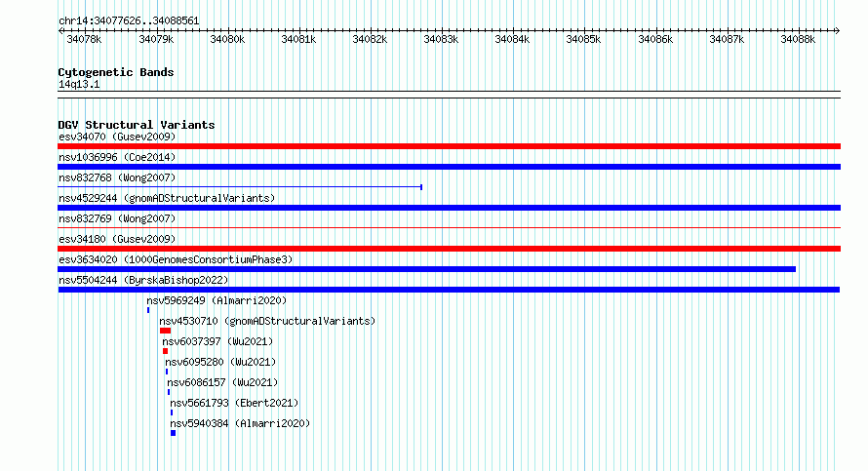Click the chr14:34077626..34088561 coordinate text
Viewport: 868px width, 471px height.
[x=129, y=21]
